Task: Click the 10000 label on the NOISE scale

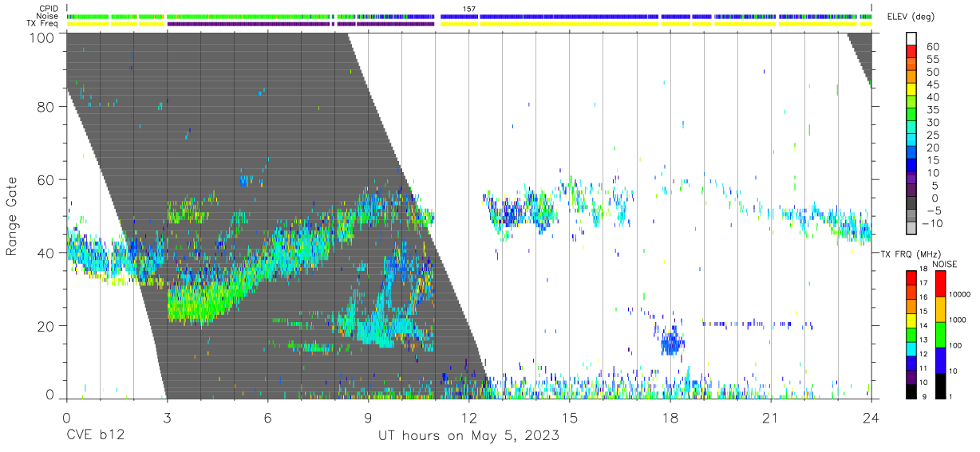Action: click(x=962, y=294)
